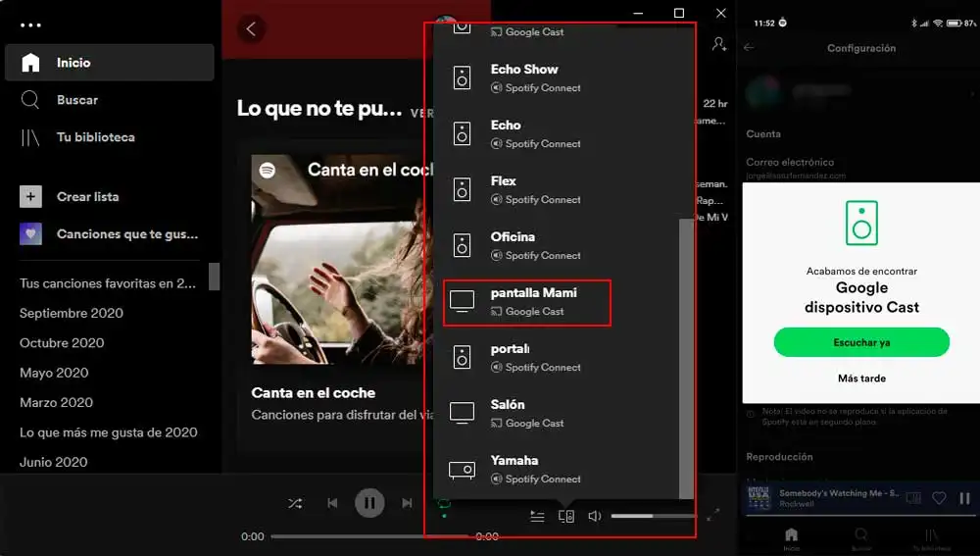
Task: Tap the phone mini player heart icon
Action: [939, 498]
